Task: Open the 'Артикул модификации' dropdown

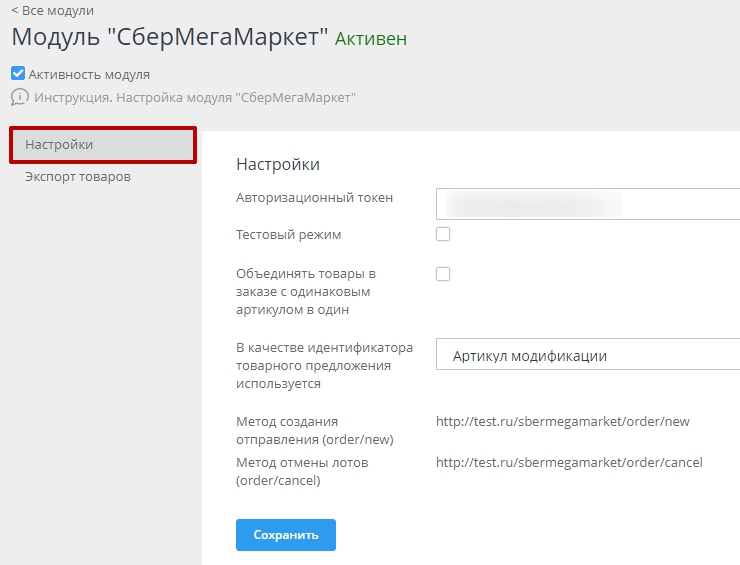Action: coord(588,354)
